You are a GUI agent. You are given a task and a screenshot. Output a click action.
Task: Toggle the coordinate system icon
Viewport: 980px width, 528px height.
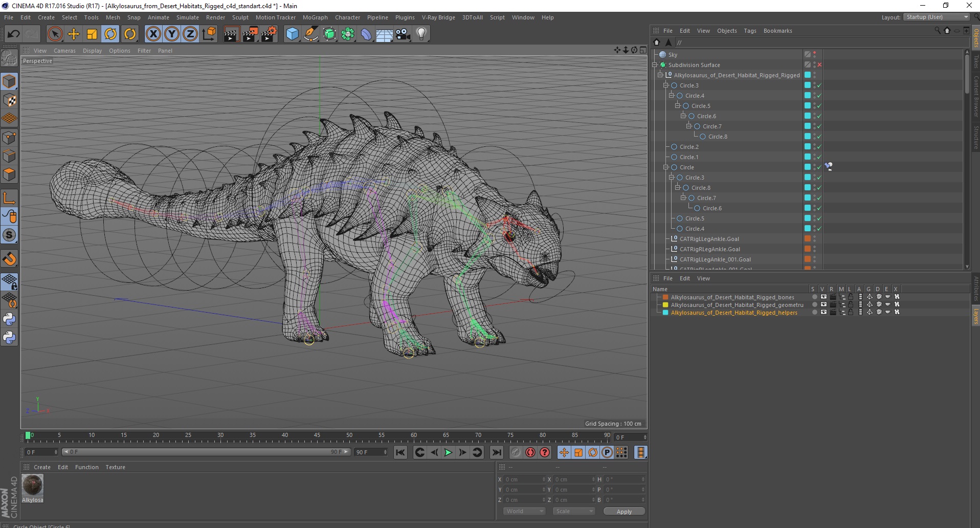pos(209,34)
